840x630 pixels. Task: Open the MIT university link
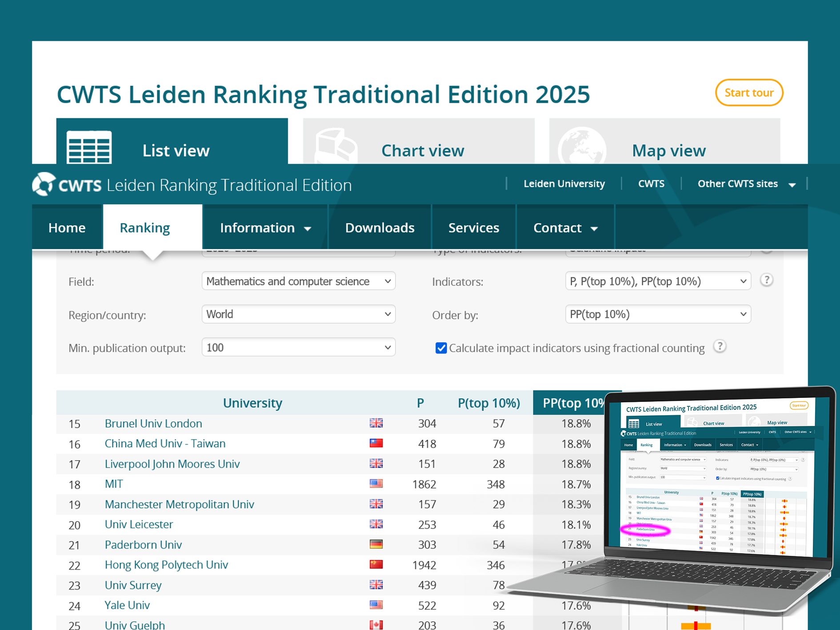[114, 484]
